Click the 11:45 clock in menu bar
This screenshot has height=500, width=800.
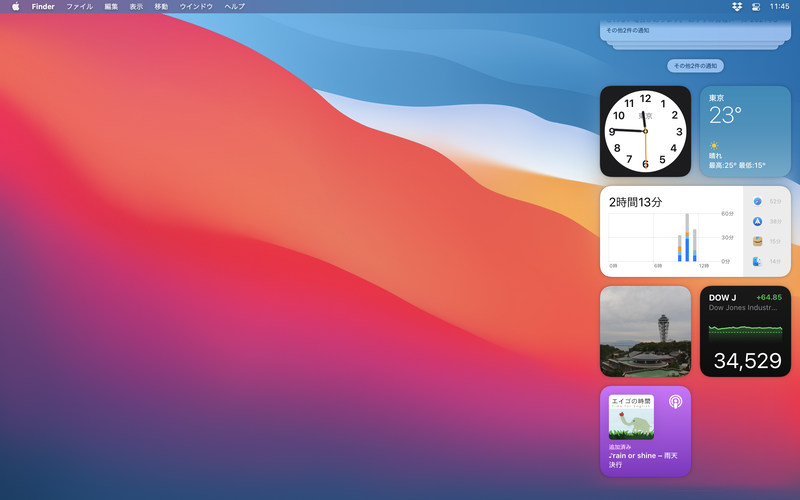tap(780, 7)
